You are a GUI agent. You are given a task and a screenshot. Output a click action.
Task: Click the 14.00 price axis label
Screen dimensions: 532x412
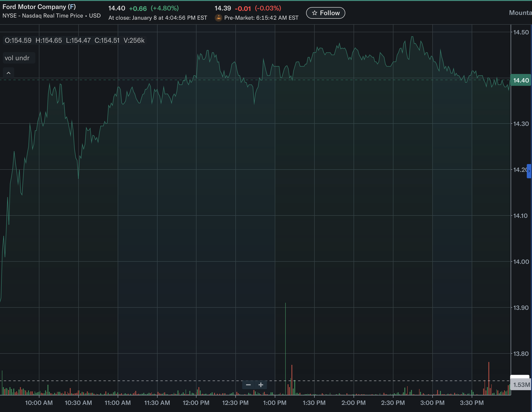(521, 262)
